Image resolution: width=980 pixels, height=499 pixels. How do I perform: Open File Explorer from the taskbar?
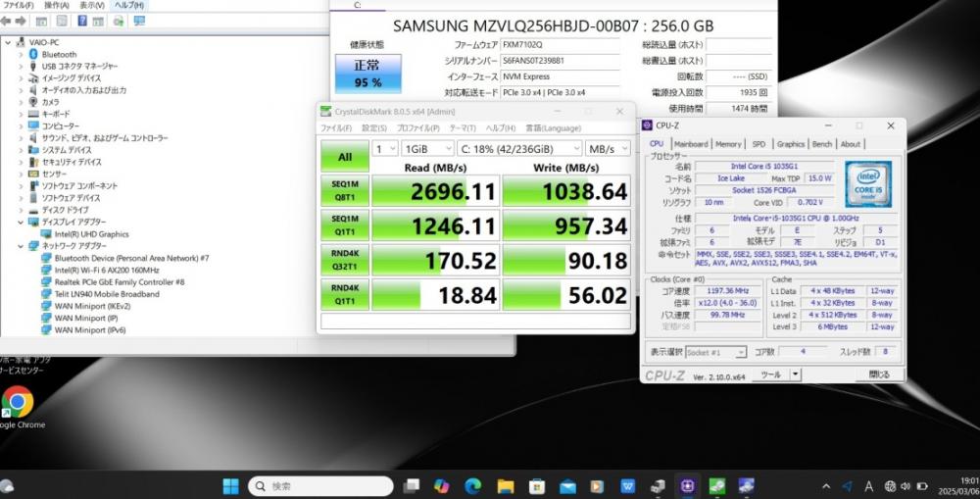[x=505, y=486]
